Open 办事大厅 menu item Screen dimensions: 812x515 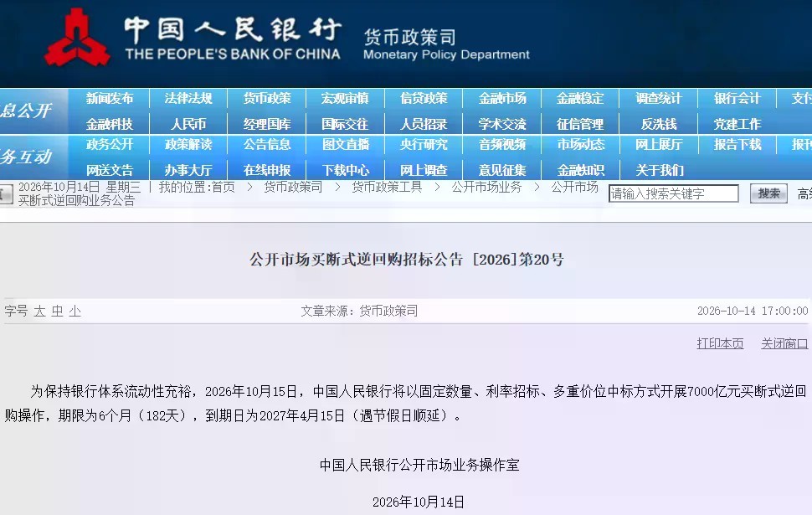188,170
